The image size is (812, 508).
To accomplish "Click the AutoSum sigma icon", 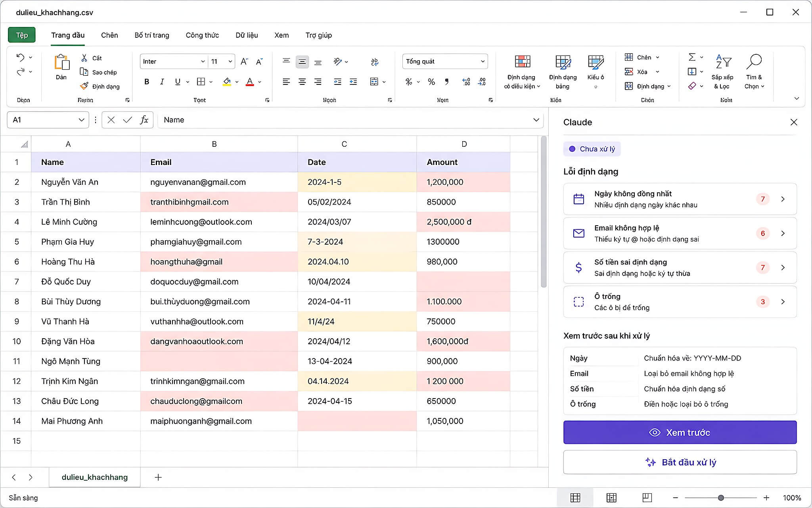I will 692,57.
